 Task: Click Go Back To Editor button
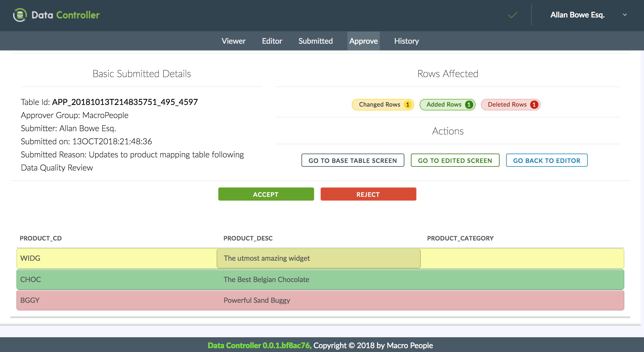click(546, 160)
